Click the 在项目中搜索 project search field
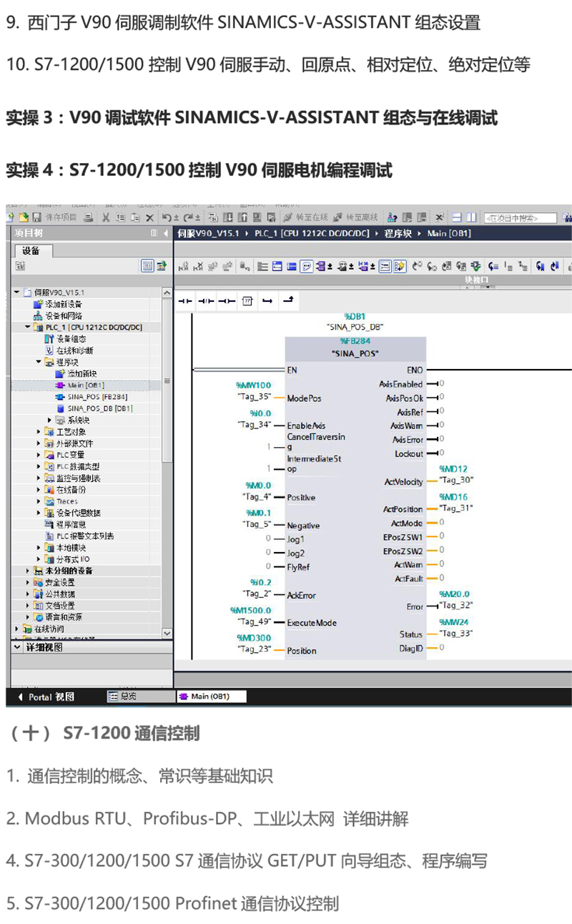 tap(521, 218)
